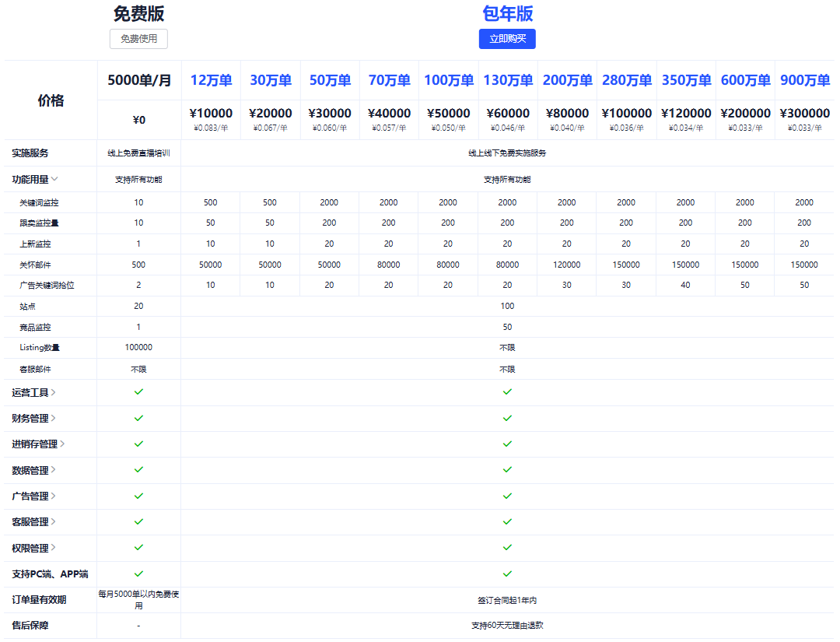
Task: Select the 12万单 plan column
Action: point(211,80)
